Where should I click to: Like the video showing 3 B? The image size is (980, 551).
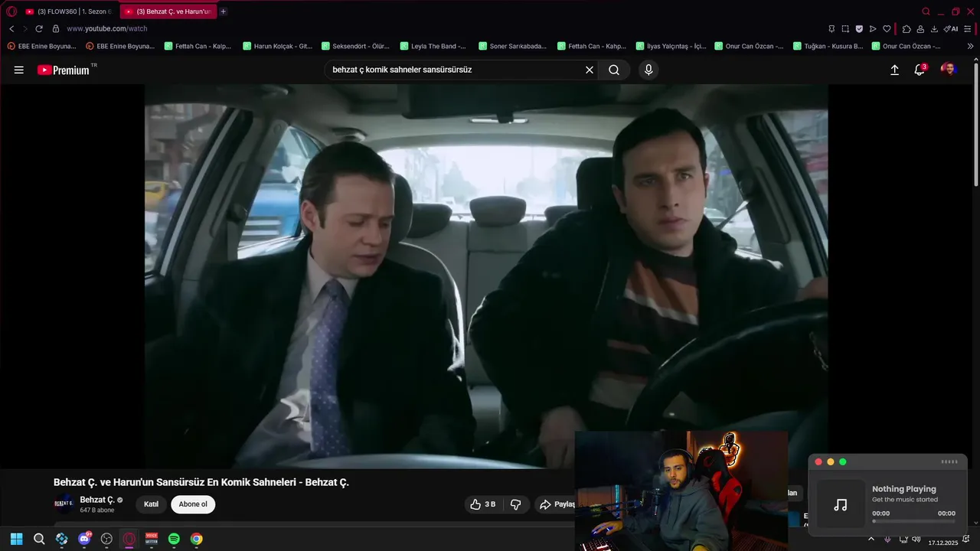pyautogui.click(x=483, y=504)
